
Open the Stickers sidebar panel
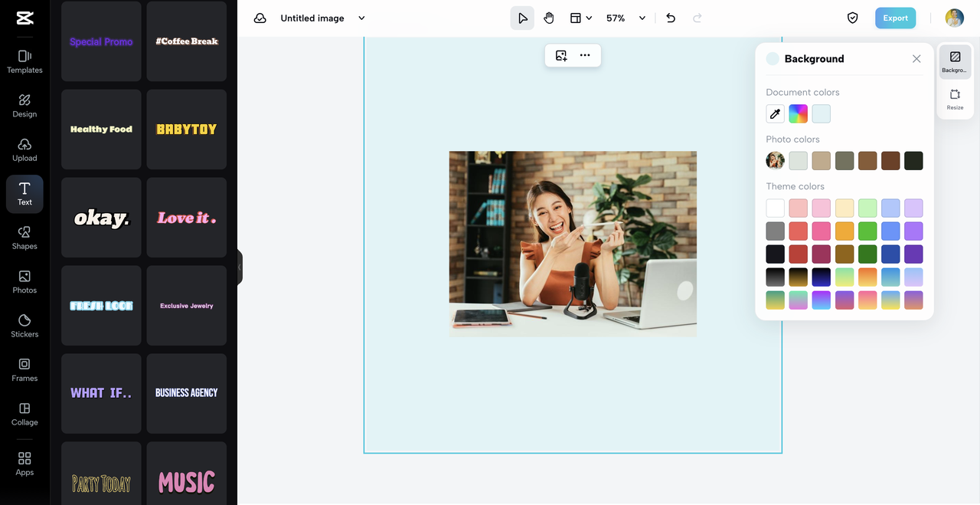24,326
